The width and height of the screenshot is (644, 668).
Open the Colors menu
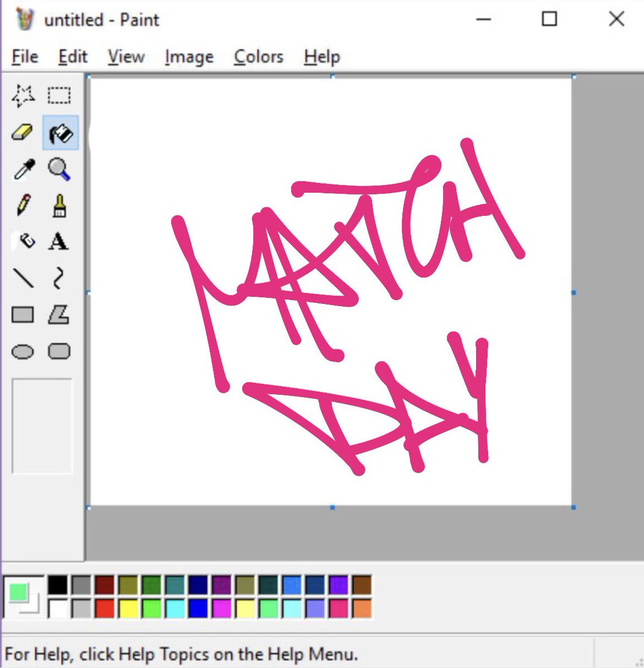(259, 57)
